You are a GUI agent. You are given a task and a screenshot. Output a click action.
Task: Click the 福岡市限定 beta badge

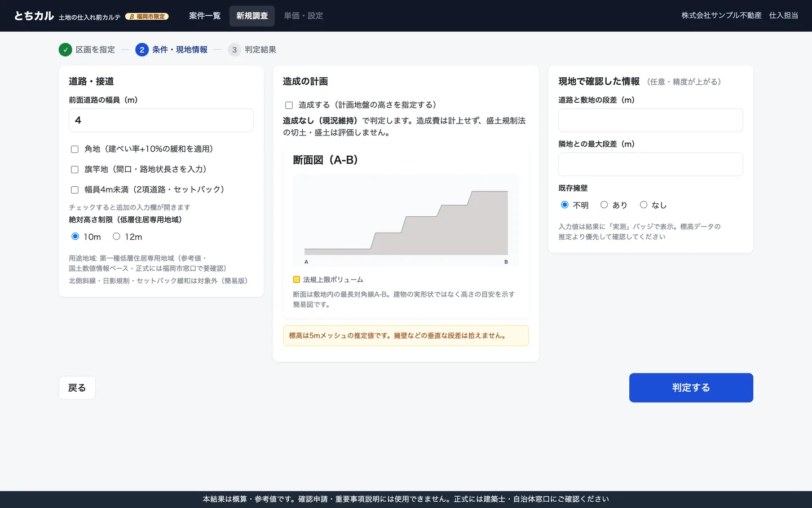click(x=147, y=16)
